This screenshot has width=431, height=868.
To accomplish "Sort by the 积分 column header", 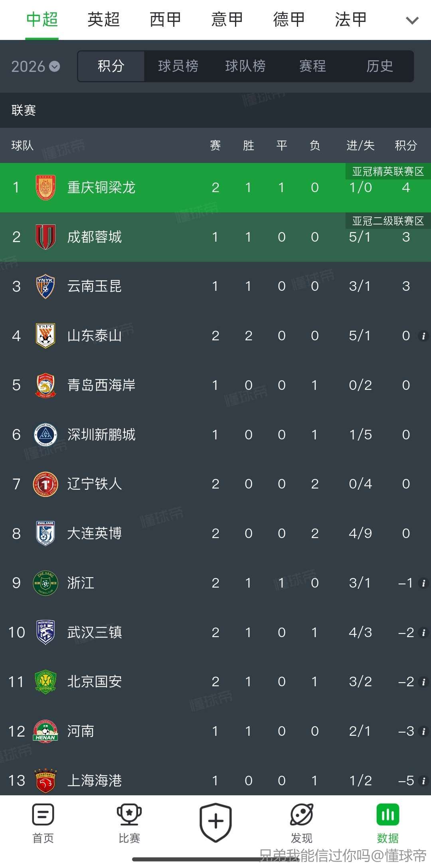I will (x=406, y=145).
